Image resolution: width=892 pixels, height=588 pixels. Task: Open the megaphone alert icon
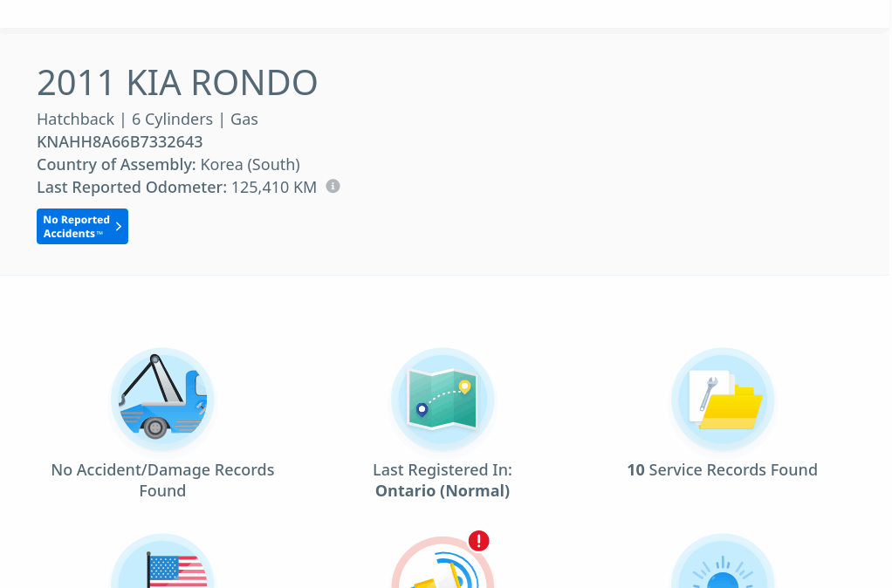click(x=443, y=563)
